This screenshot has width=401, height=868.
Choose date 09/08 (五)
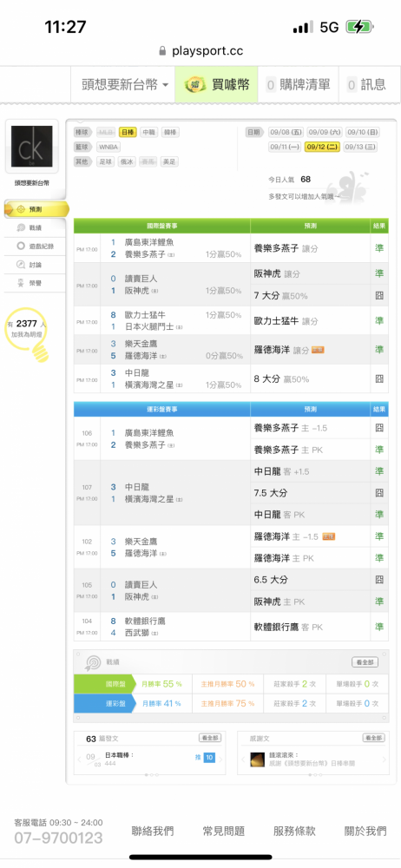click(x=286, y=132)
